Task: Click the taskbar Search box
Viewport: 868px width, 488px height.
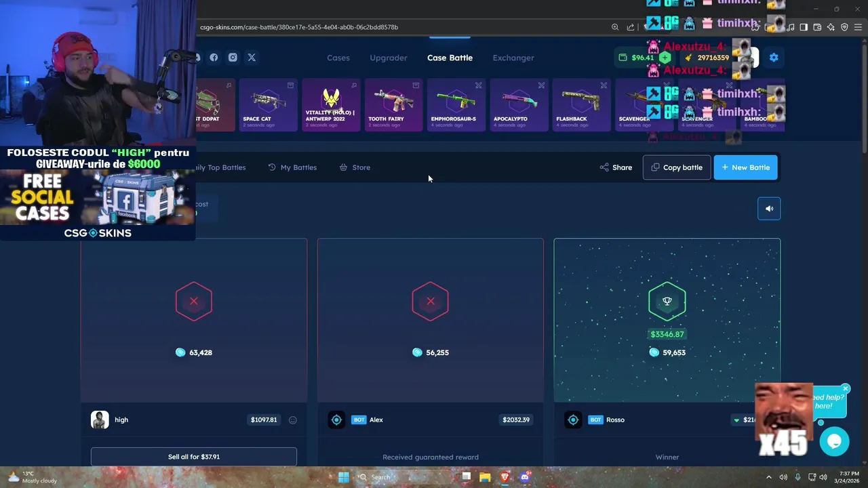Action: [403, 477]
